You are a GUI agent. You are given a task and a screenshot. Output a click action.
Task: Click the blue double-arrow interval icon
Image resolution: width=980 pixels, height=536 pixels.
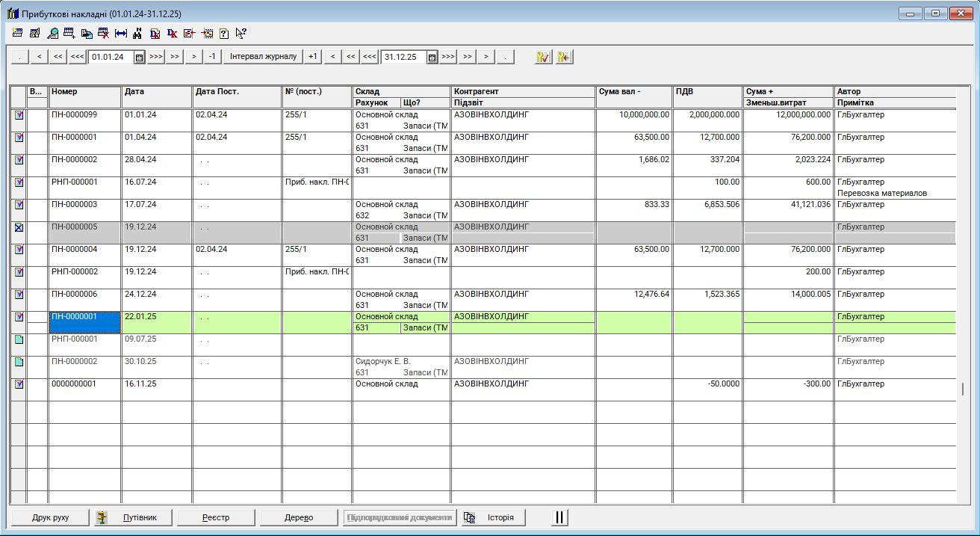pyautogui.click(x=121, y=33)
